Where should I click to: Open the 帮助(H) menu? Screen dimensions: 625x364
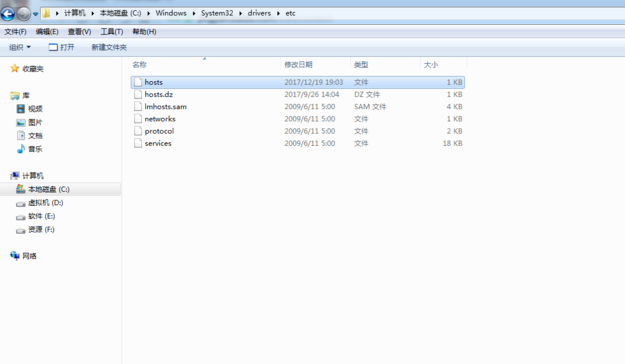pos(144,31)
